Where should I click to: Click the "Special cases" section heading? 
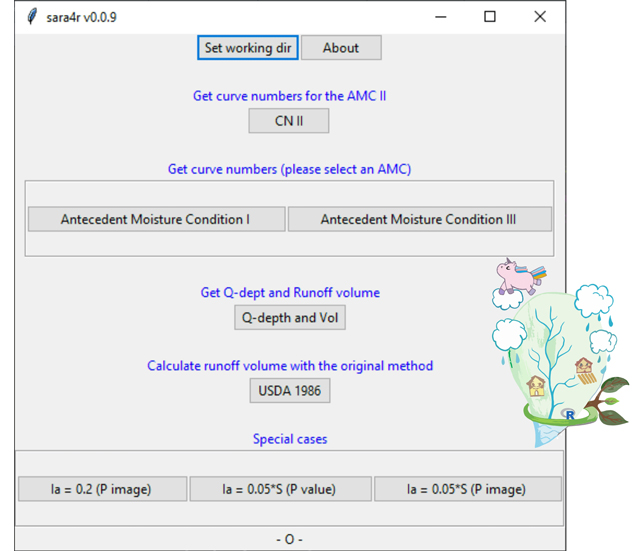[289, 439]
